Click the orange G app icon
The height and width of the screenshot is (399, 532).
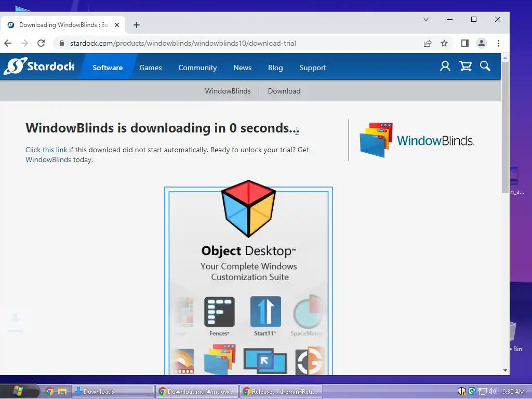point(310,361)
